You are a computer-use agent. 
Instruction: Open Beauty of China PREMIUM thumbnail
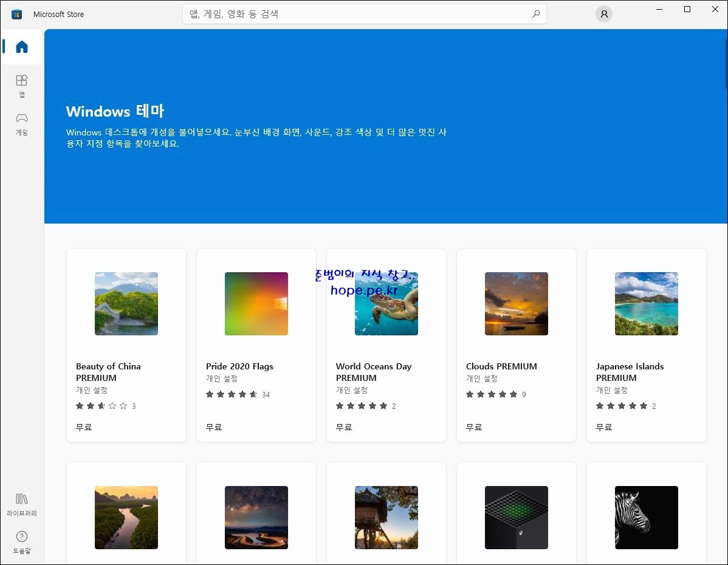(x=126, y=304)
